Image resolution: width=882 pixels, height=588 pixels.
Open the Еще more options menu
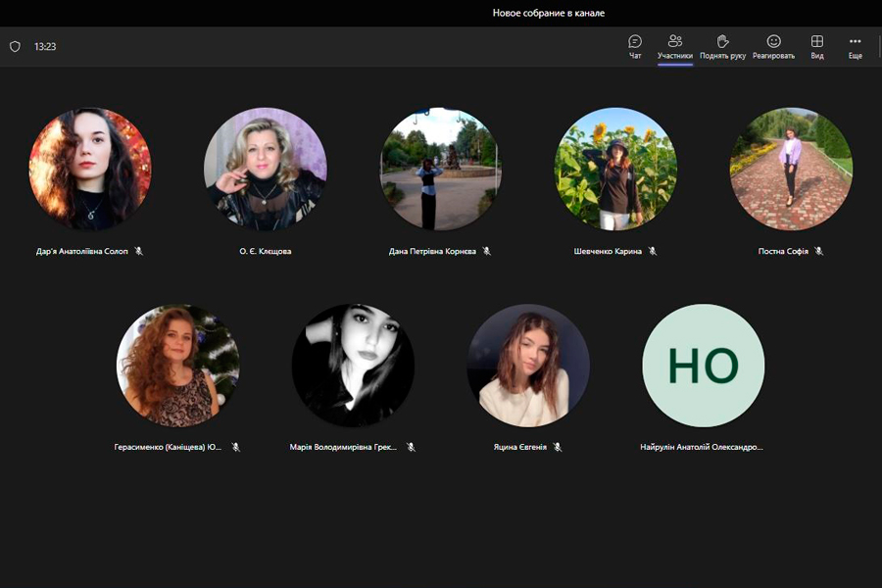[855, 47]
